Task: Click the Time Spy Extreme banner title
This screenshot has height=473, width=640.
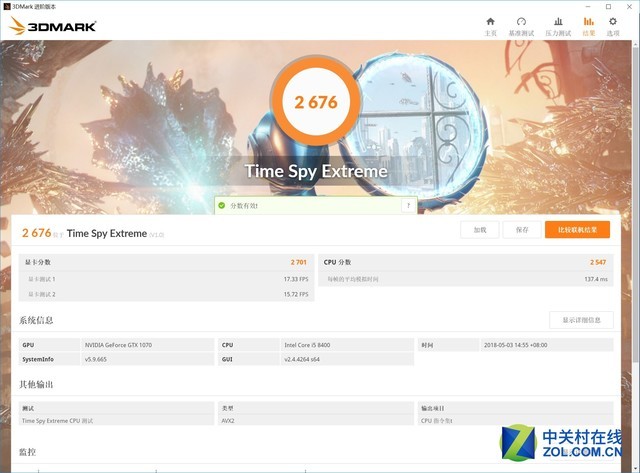Action: (x=316, y=171)
